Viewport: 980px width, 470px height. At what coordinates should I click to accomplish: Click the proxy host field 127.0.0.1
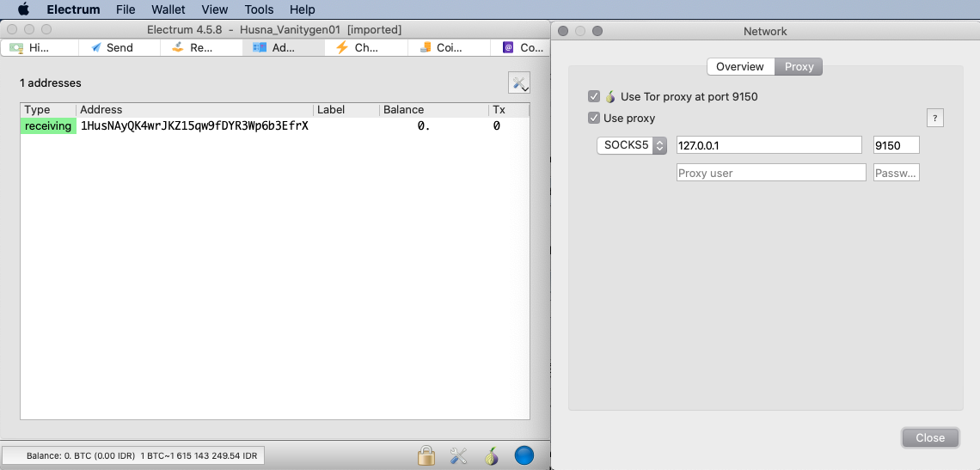[x=769, y=145]
